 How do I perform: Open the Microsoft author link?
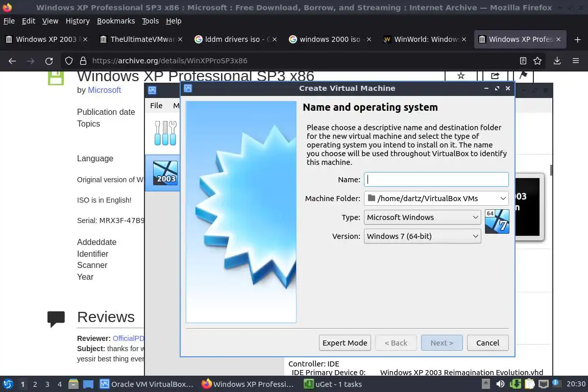tap(104, 90)
